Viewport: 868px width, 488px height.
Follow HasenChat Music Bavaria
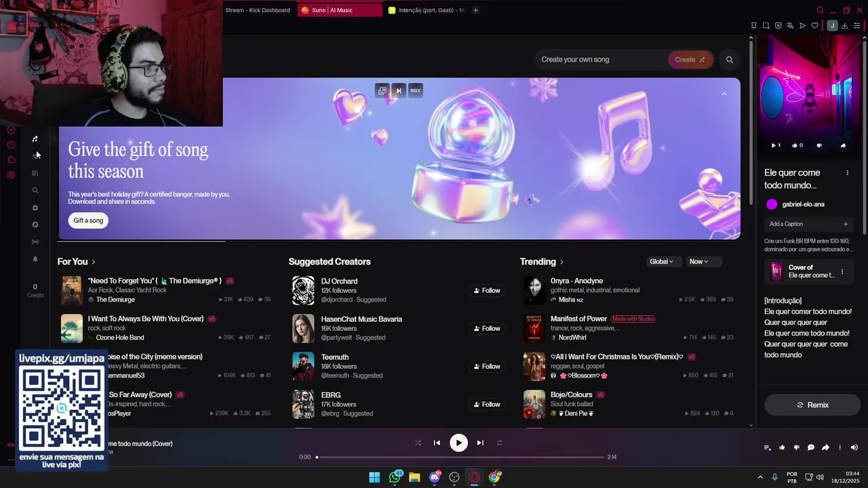click(487, 329)
